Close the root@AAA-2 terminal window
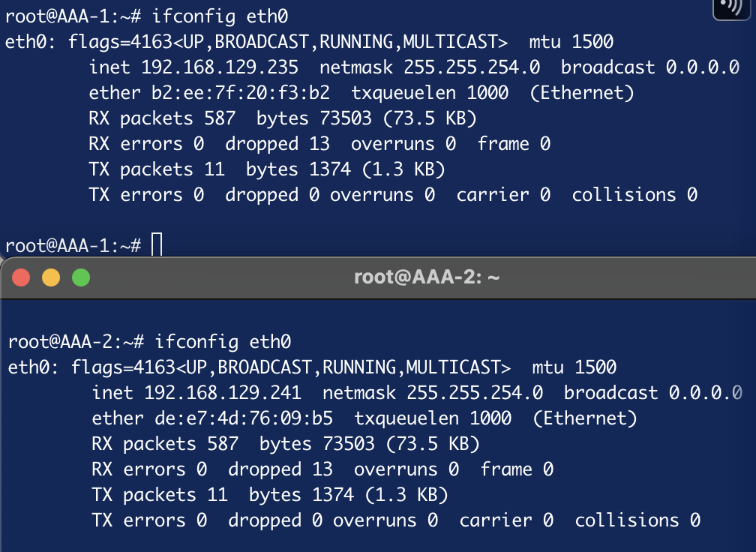Screen dimensions: 756x552 (x=21, y=277)
